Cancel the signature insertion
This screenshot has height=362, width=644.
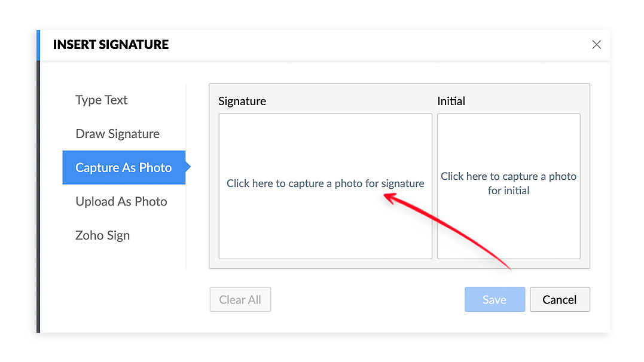[560, 300]
